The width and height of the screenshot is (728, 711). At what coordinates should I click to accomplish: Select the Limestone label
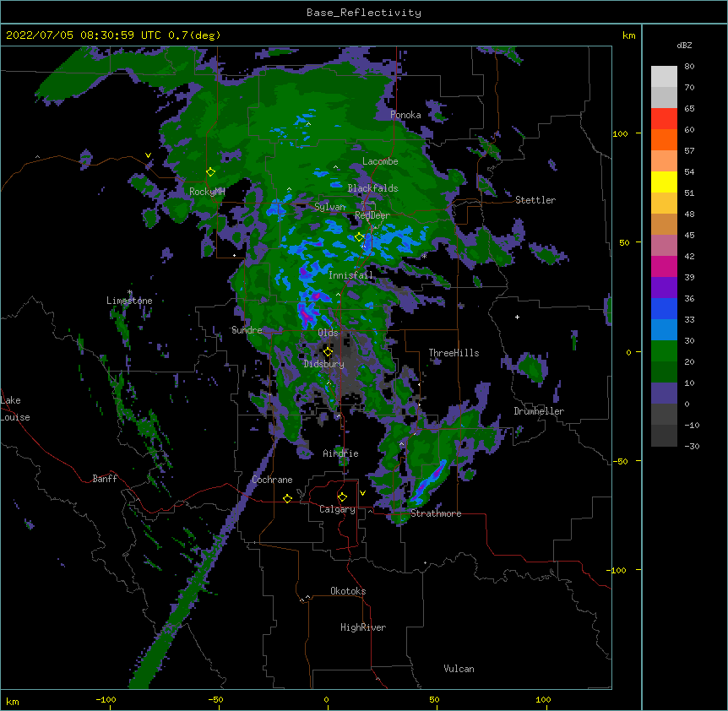pyautogui.click(x=129, y=301)
